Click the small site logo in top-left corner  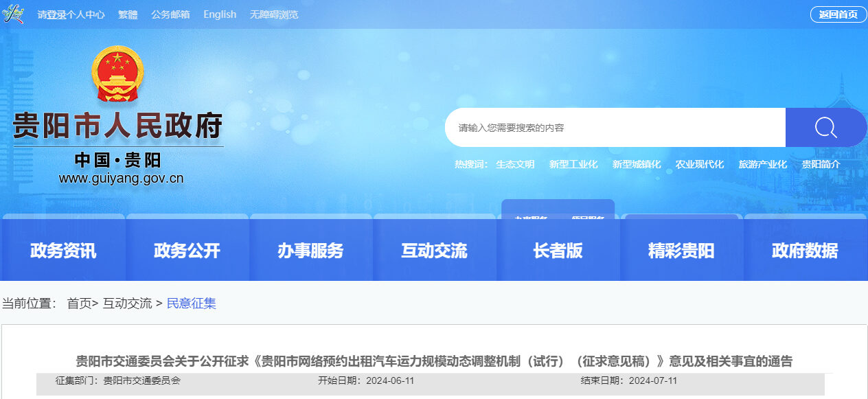[x=12, y=13]
